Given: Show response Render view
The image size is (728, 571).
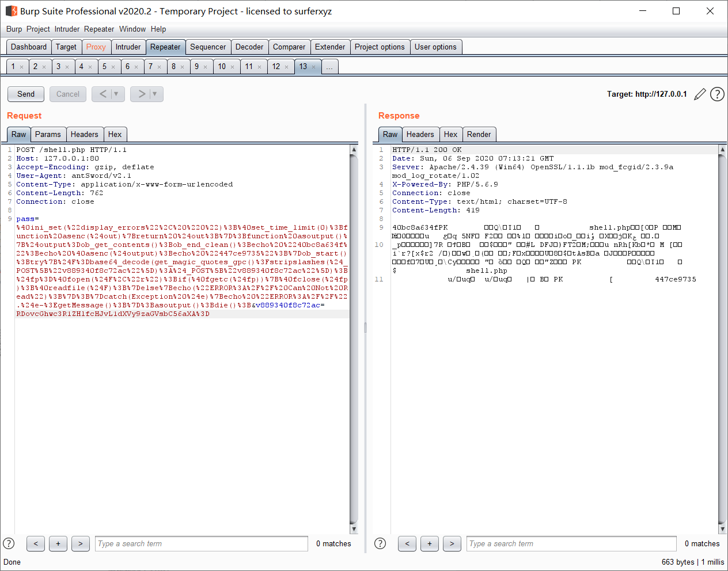Looking at the screenshot, I should 479,134.
